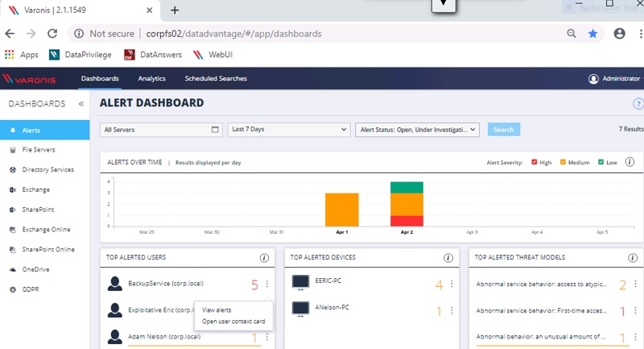The image size is (644, 349).
Task: Select First-time access threat model
Action: pos(541,311)
